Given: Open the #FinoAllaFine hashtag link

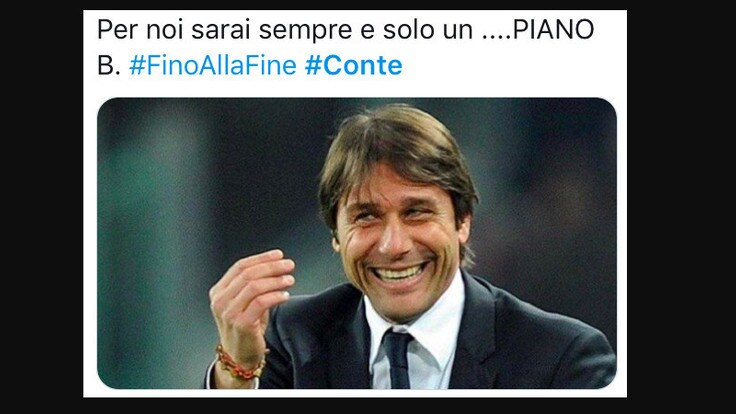Looking at the screenshot, I should 213,65.
